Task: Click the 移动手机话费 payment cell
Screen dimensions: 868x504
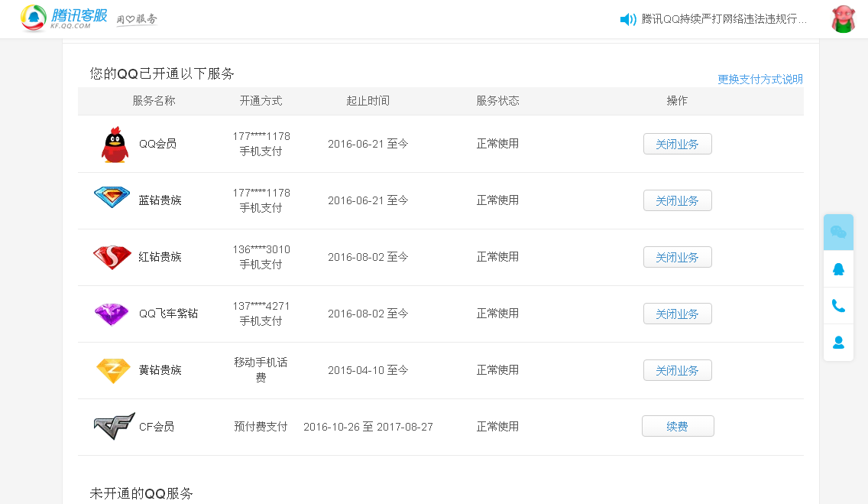Action: point(261,370)
